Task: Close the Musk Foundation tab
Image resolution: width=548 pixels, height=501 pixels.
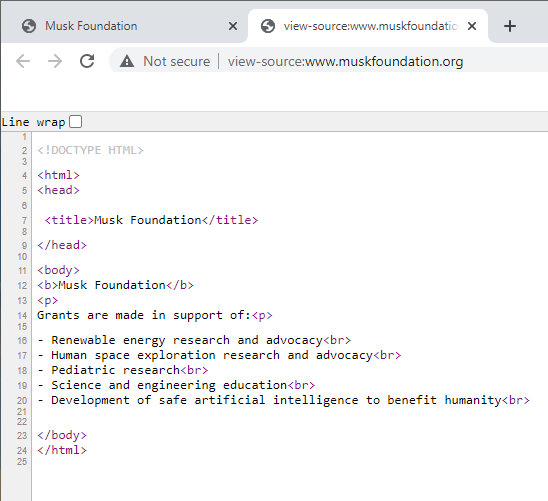Action: click(233, 26)
